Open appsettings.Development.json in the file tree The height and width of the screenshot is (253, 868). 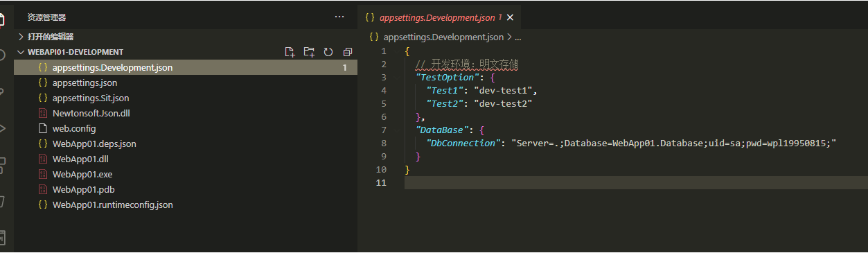pos(186,68)
